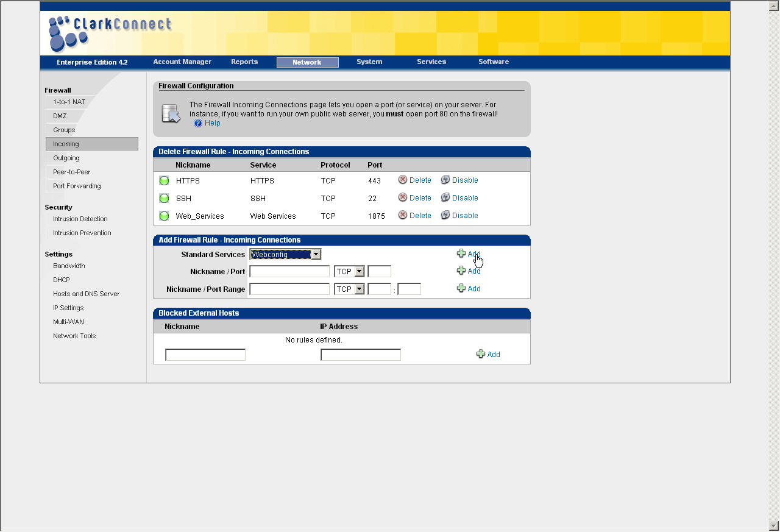The width and height of the screenshot is (780, 532).
Task: Click the ClarkConnect logo
Action: pos(110,32)
